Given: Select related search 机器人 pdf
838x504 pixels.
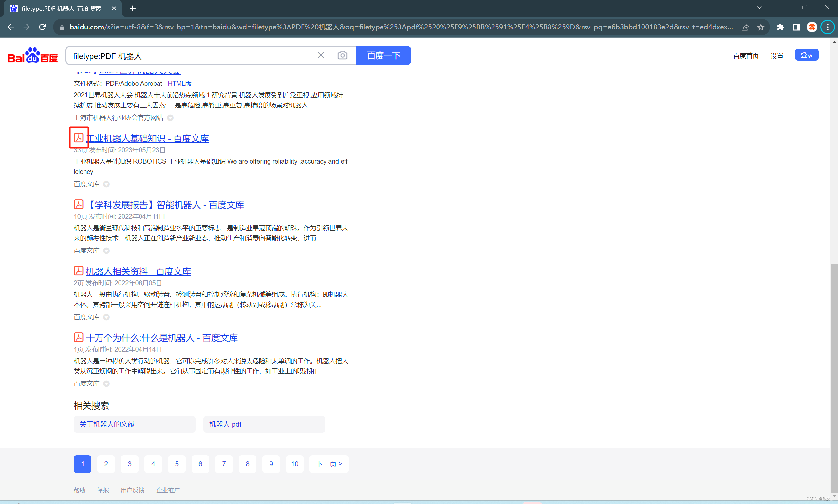Looking at the screenshot, I should (x=264, y=424).
